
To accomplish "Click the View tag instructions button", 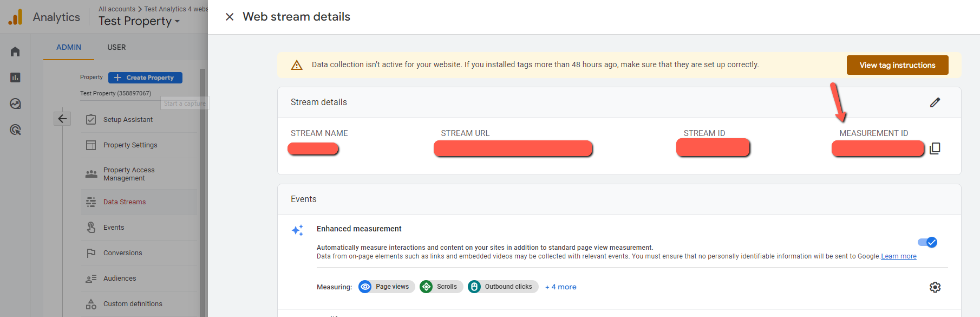I will (x=897, y=65).
